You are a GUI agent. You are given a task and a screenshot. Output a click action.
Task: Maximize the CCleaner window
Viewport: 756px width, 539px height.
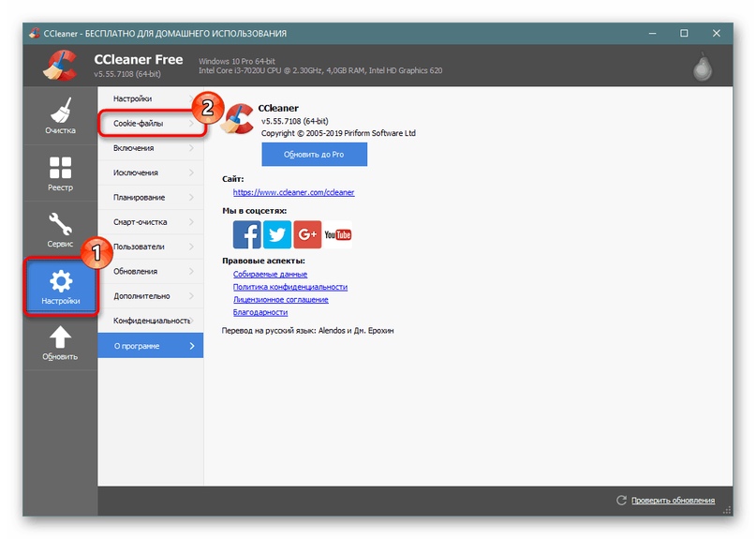684,34
